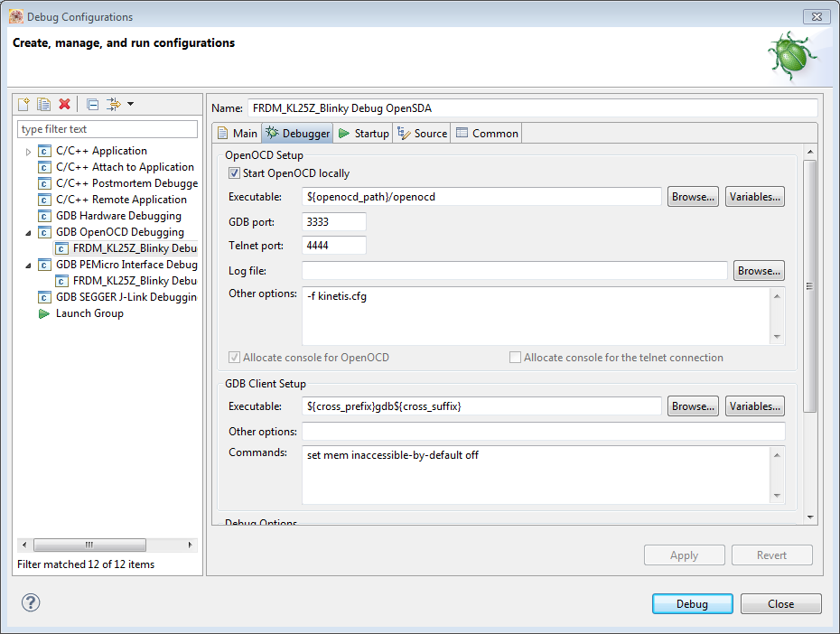Click Variables button for OpenOCD executable
The image size is (840, 634).
[x=754, y=197]
